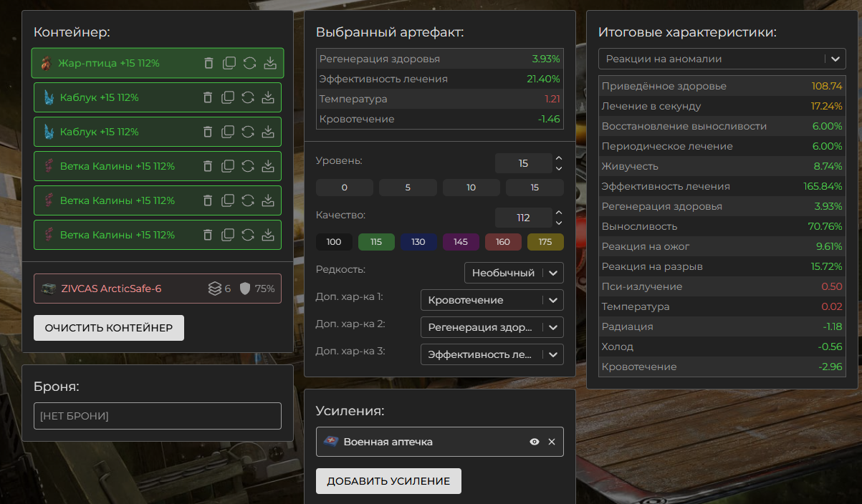Image resolution: width=862 pixels, height=504 pixels.
Task: Set level preset to 5
Action: click(x=408, y=188)
